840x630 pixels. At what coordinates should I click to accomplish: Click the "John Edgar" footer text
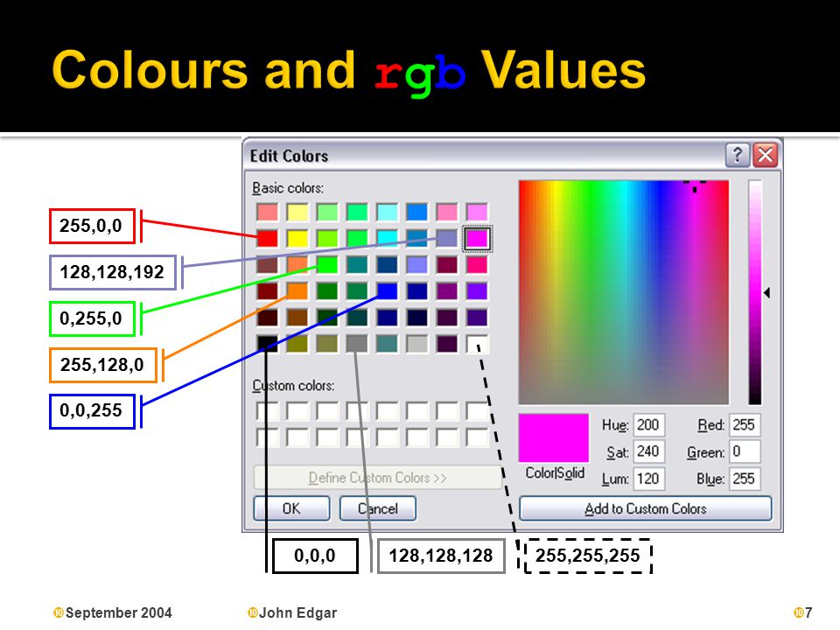tap(297, 612)
